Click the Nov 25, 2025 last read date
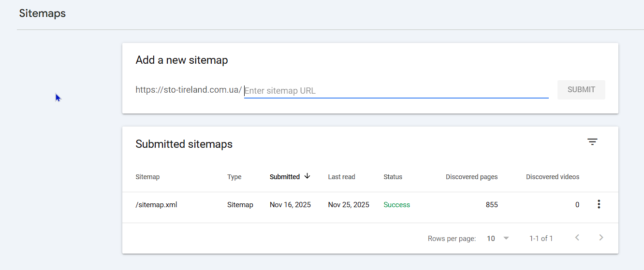Image resolution: width=644 pixels, height=270 pixels. coord(348,205)
